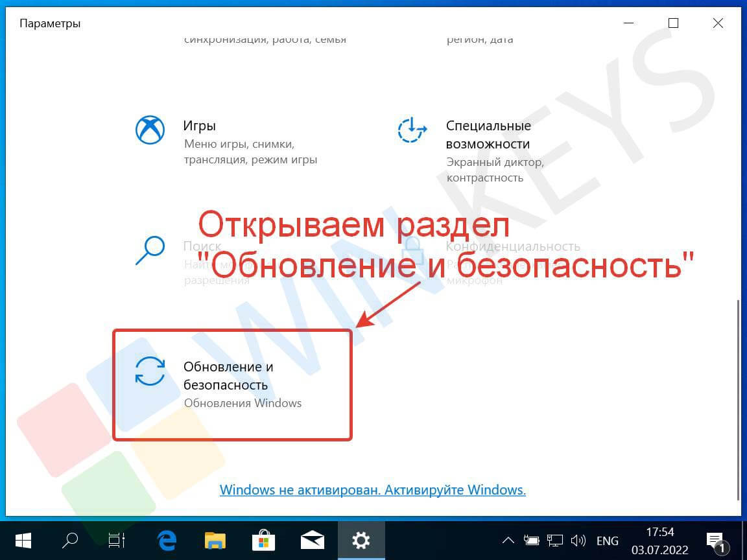Open the Mail app on the taskbar
Screen dimensions: 747x560
[313, 540]
